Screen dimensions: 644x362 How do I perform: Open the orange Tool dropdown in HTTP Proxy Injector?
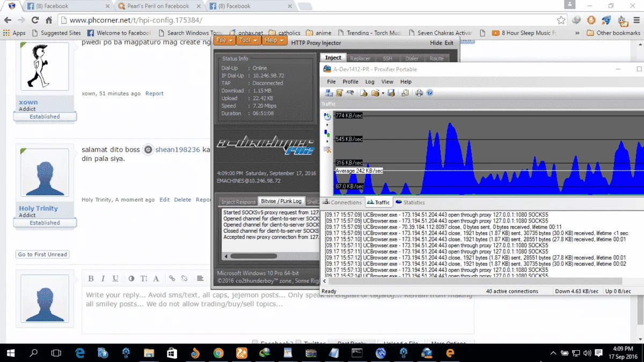click(248, 40)
